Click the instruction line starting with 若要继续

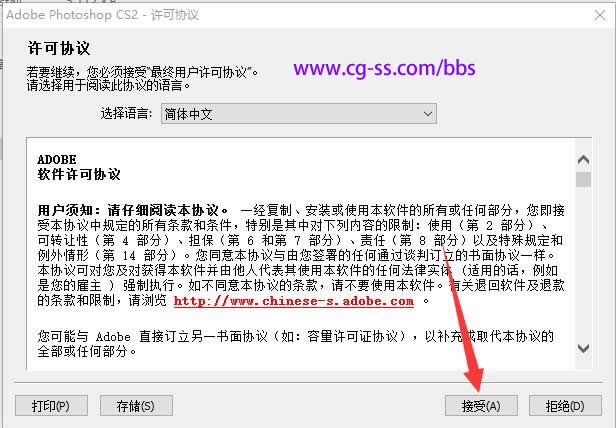(143, 72)
